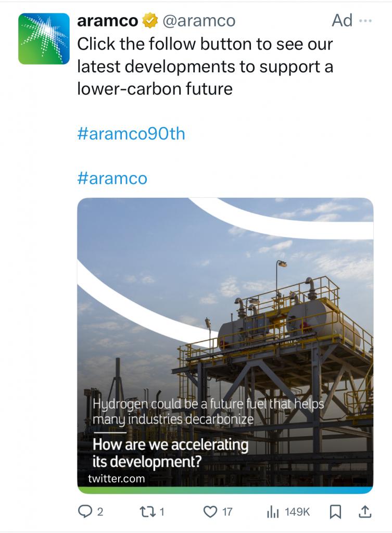Open the three-dot more options menu
392x533 pixels.
point(366,21)
